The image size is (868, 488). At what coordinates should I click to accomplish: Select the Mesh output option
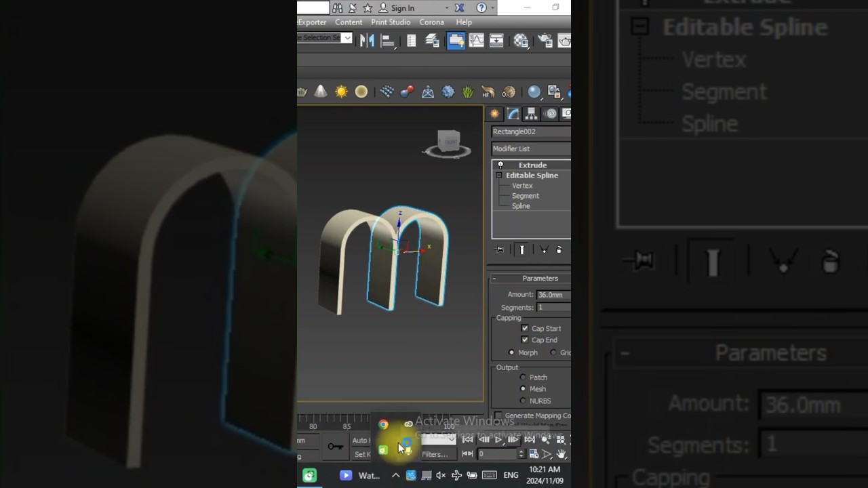coord(523,389)
